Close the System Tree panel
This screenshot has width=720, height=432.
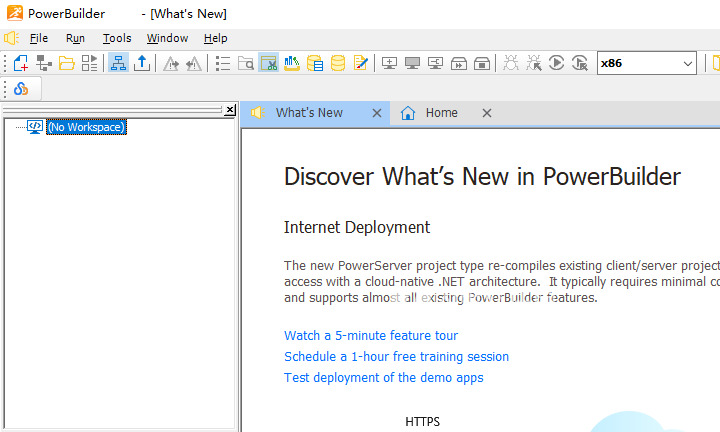coord(230,110)
